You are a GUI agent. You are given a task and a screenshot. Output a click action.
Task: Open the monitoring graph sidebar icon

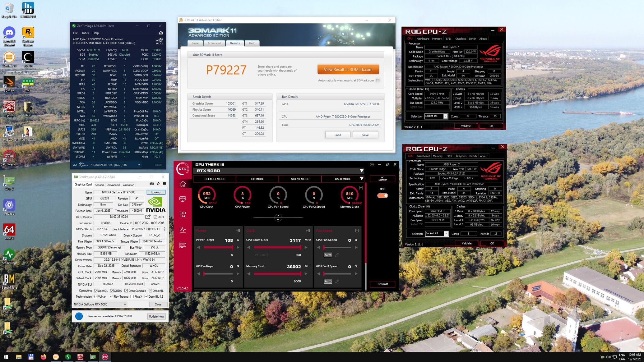pos(183,230)
